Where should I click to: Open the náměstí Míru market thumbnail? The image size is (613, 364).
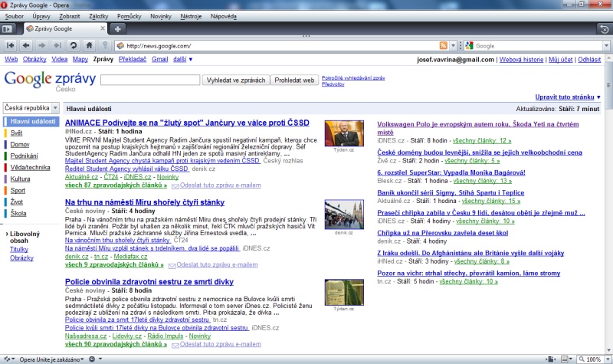tap(344, 215)
